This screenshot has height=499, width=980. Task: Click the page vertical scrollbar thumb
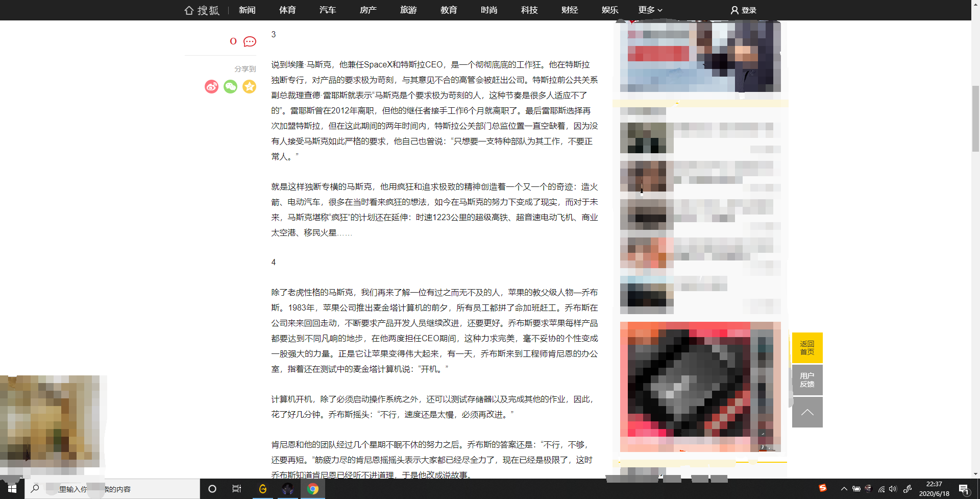975,118
